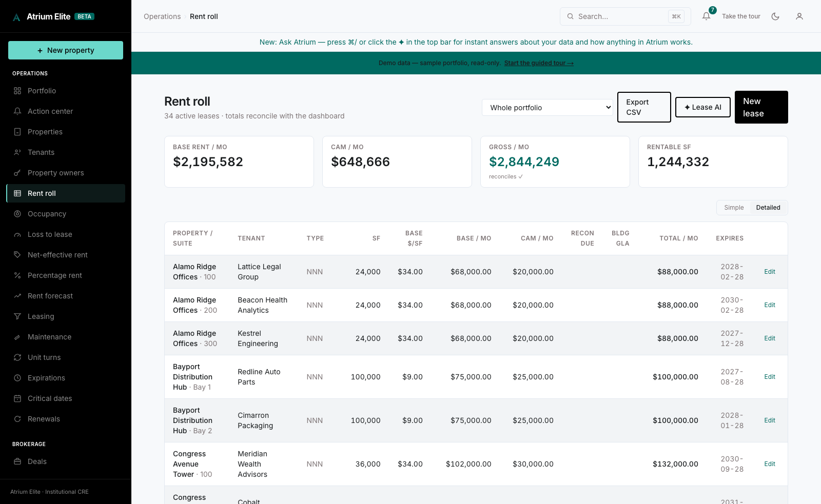The height and width of the screenshot is (504, 821).
Task: Edit the Lattice Legal Group lease
Action: 770,272
